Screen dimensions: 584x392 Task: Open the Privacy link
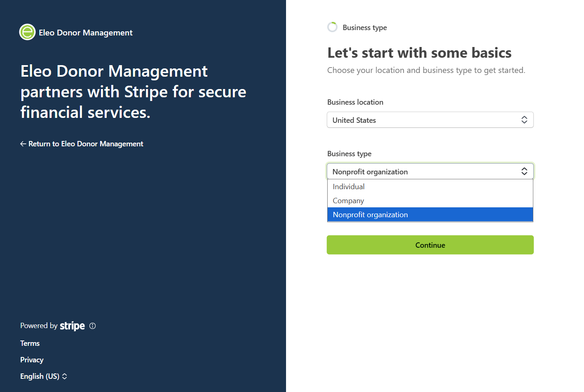[32, 360]
